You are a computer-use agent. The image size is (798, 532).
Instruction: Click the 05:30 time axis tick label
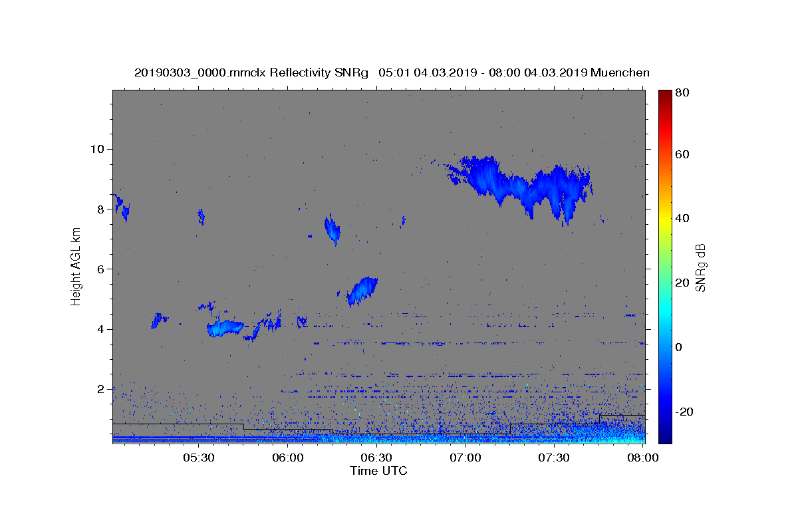(x=199, y=458)
